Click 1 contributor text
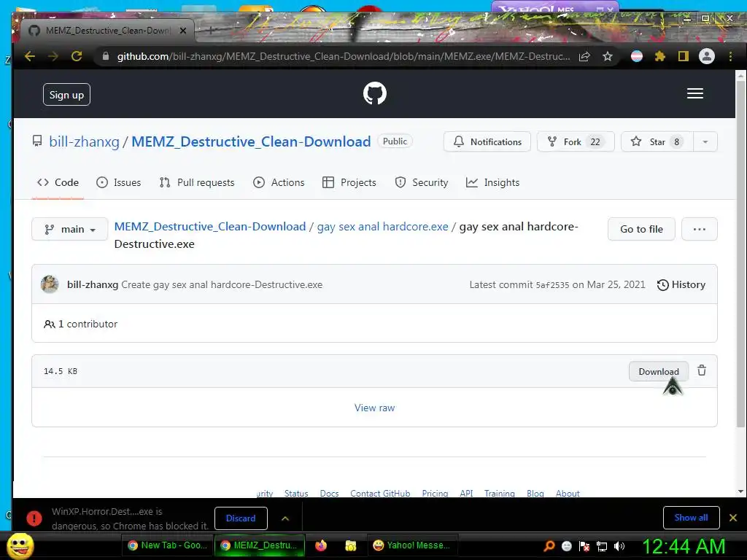Image resolution: width=747 pixels, height=560 pixels. point(80,324)
